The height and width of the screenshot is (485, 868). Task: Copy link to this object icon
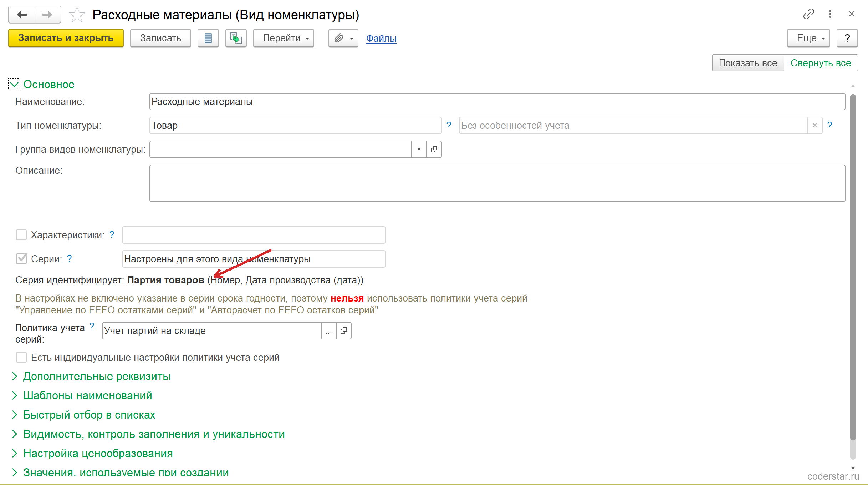click(808, 14)
